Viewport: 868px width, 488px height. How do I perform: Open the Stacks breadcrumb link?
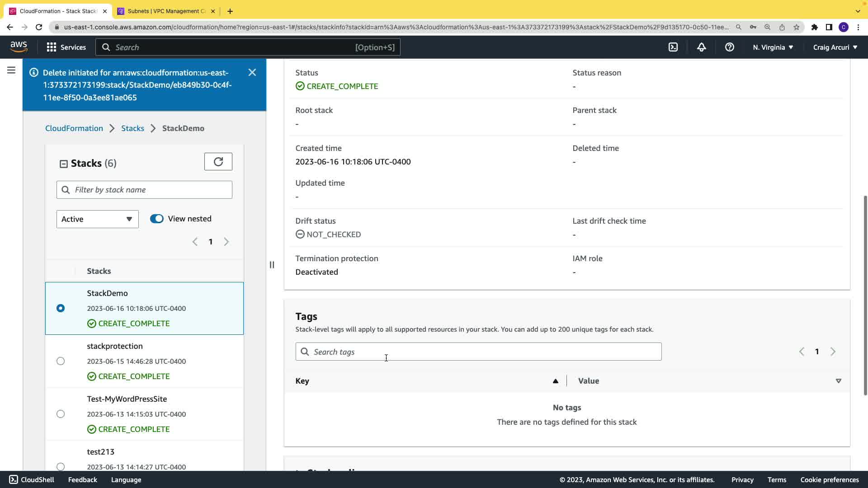click(x=132, y=128)
